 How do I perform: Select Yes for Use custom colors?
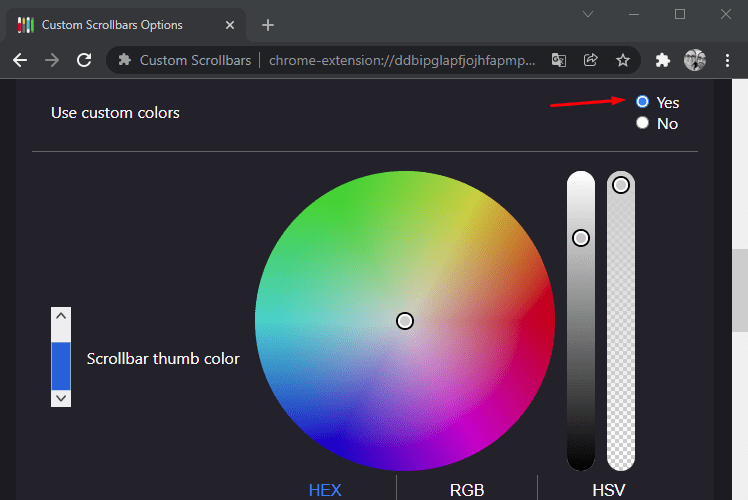coord(642,102)
